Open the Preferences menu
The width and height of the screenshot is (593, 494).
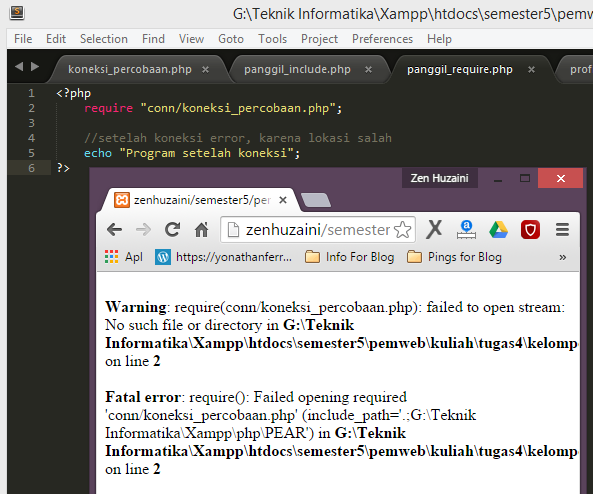[x=382, y=39]
